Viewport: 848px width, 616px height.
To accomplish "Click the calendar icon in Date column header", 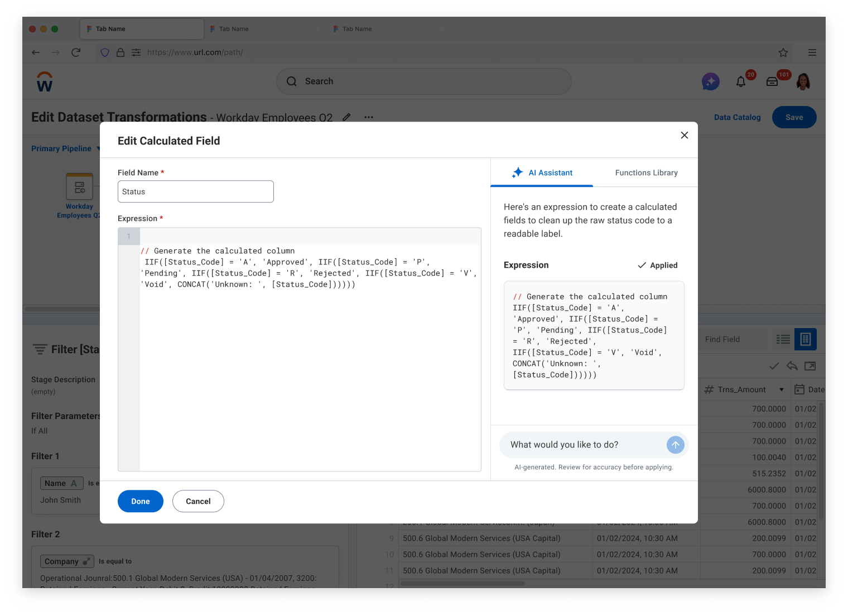I will pyautogui.click(x=799, y=389).
